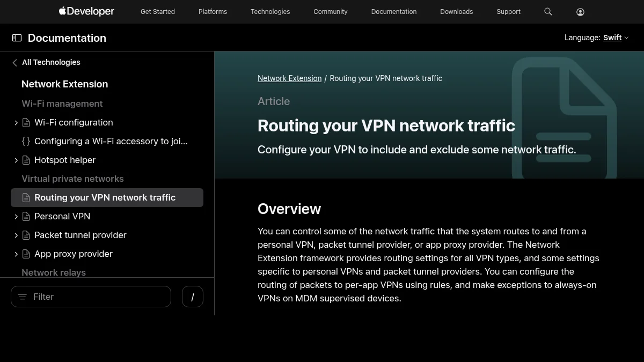The height and width of the screenshot is (362, 644).
Task: Focus the Filter input field
Action: point(91,297)
